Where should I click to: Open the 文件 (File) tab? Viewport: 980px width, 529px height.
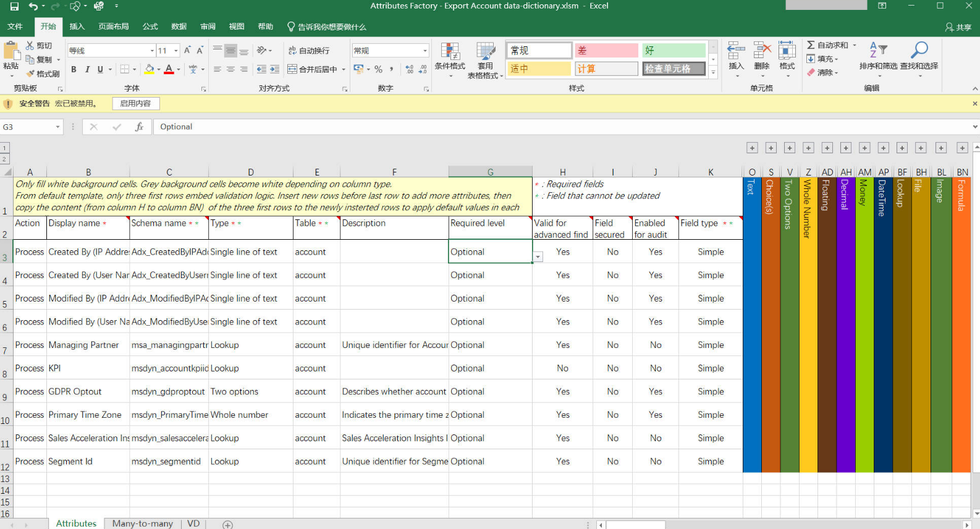pyautogui.click(x=15, y=27)
